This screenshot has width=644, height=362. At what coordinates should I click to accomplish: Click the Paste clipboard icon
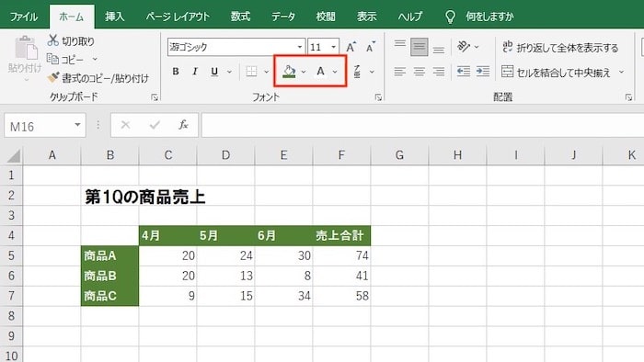click(26, 48)
